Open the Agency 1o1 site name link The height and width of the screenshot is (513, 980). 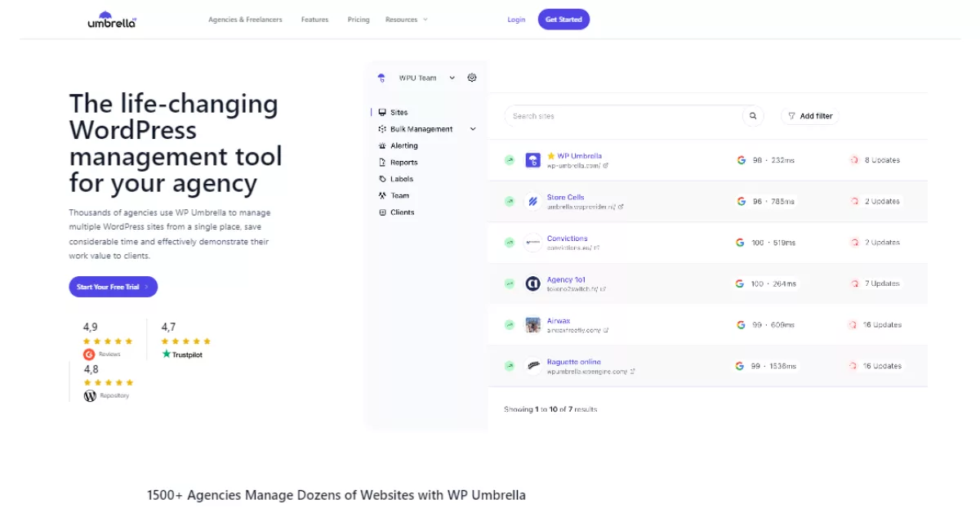tap(566, 279)
